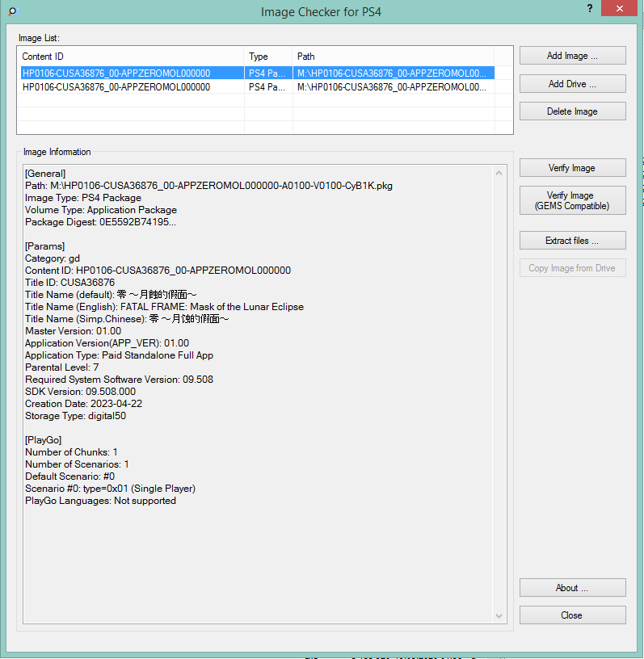Click the Verify Image button
The width and height of the screenshot is (644, 659).
coord(573,168)
